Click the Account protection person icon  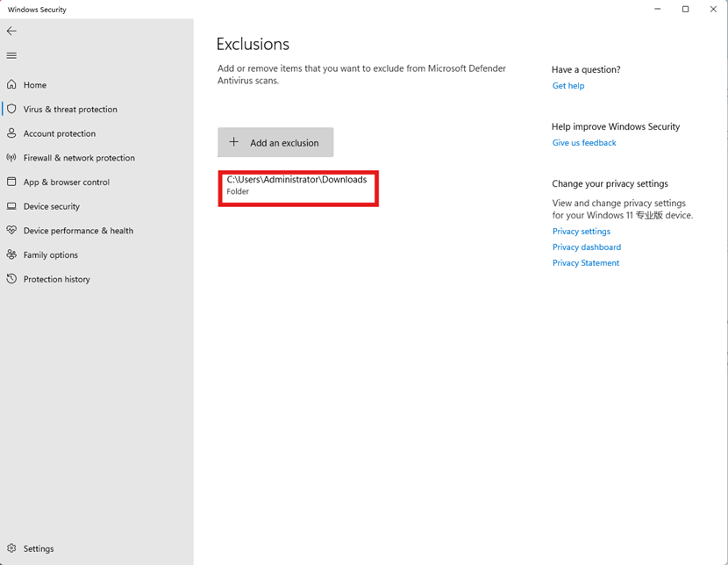pyautogui.click(x=11, y=133)
